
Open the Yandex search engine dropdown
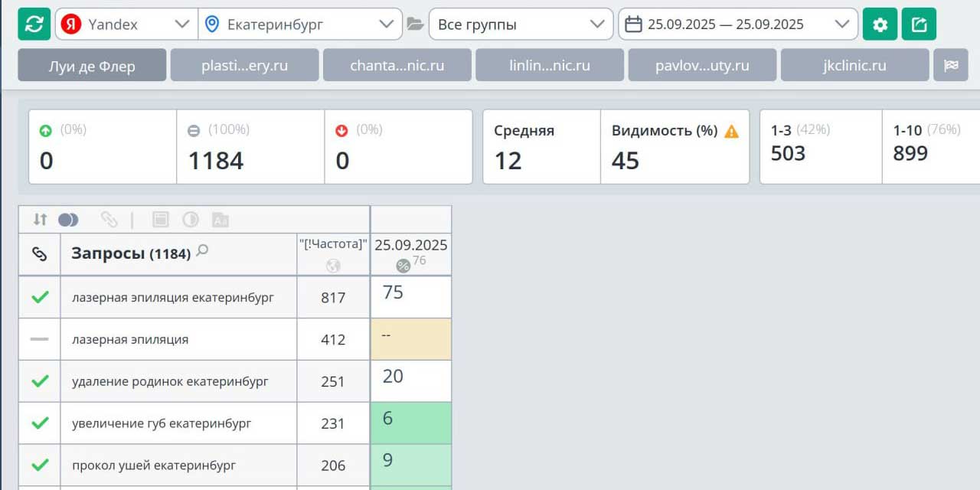(x=126, y=24)
